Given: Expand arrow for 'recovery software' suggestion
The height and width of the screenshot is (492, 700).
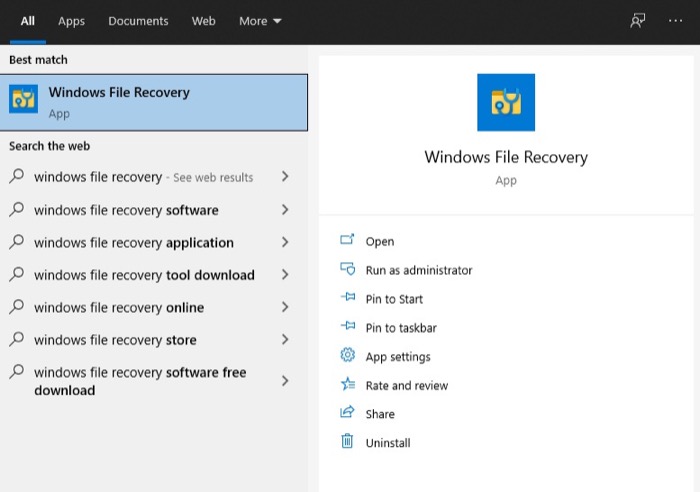Looking at the screenshot, I should 285,210.
